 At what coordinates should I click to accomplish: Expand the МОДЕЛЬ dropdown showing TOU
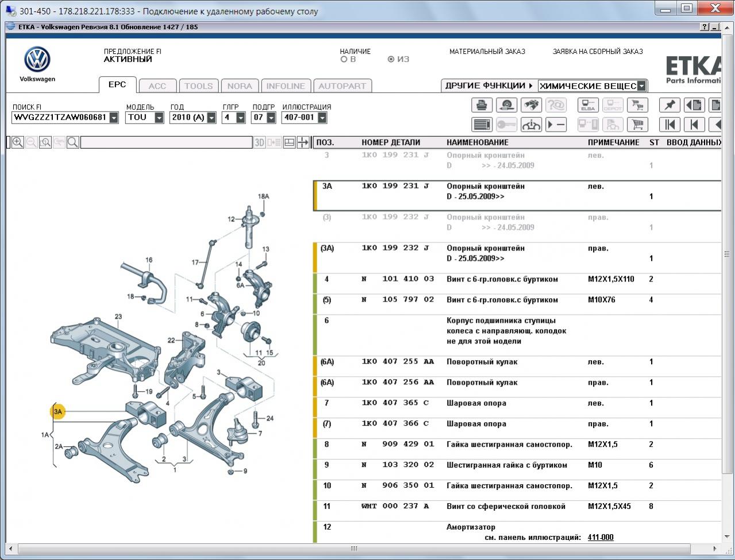pos(159,118)
